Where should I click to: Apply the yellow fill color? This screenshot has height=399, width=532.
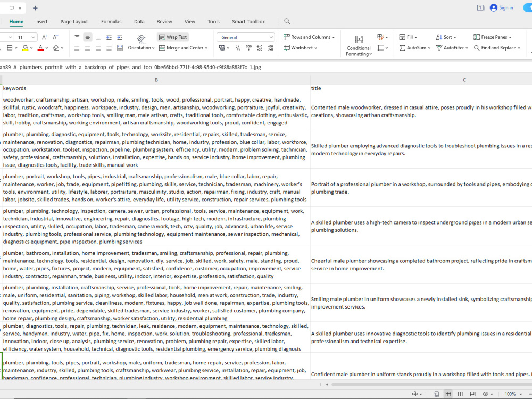pyautogui.click(x=25, y=48)
